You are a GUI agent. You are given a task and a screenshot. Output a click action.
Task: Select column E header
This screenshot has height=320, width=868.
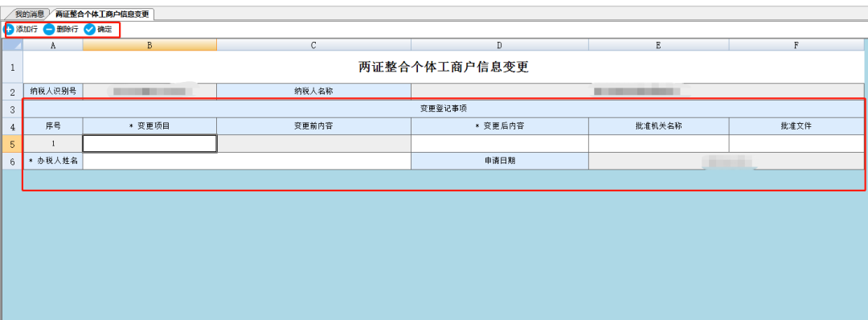click(659, 45)
